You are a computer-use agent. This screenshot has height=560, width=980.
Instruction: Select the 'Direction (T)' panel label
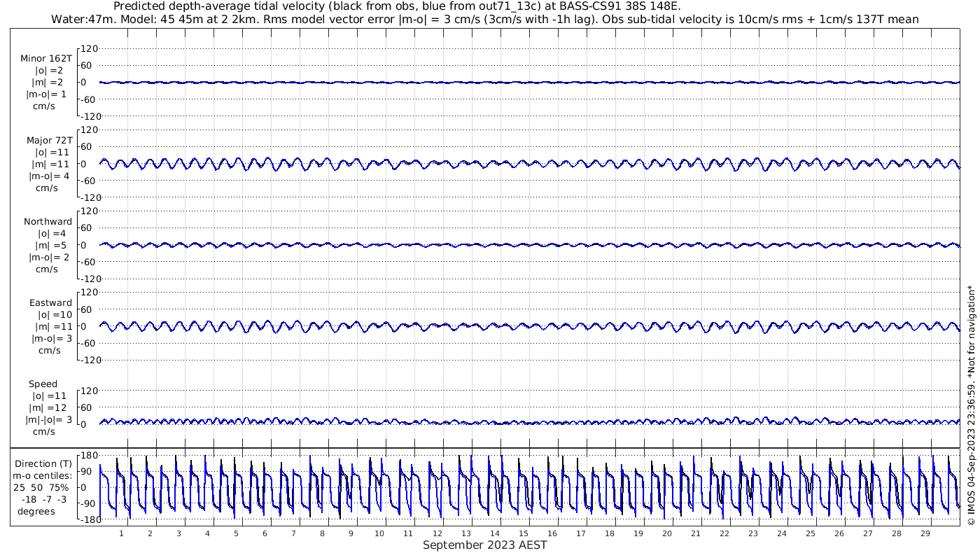(x=43, y=463)
